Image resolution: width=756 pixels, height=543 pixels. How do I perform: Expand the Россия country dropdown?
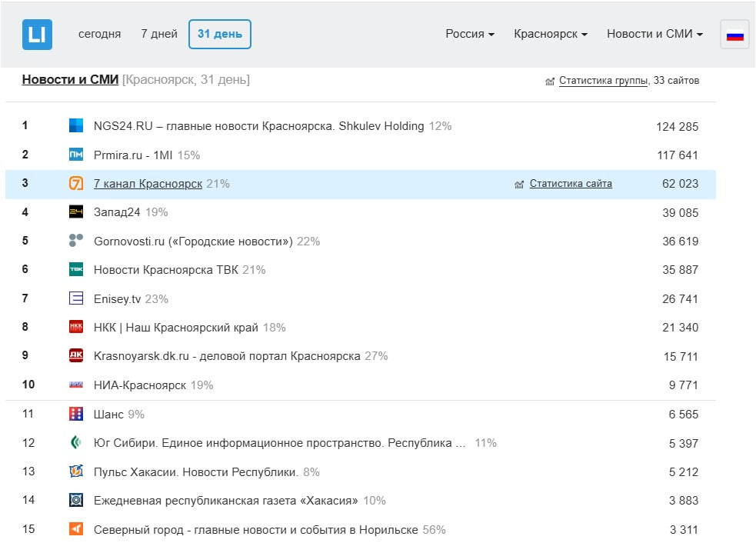(x=470, y=34)
